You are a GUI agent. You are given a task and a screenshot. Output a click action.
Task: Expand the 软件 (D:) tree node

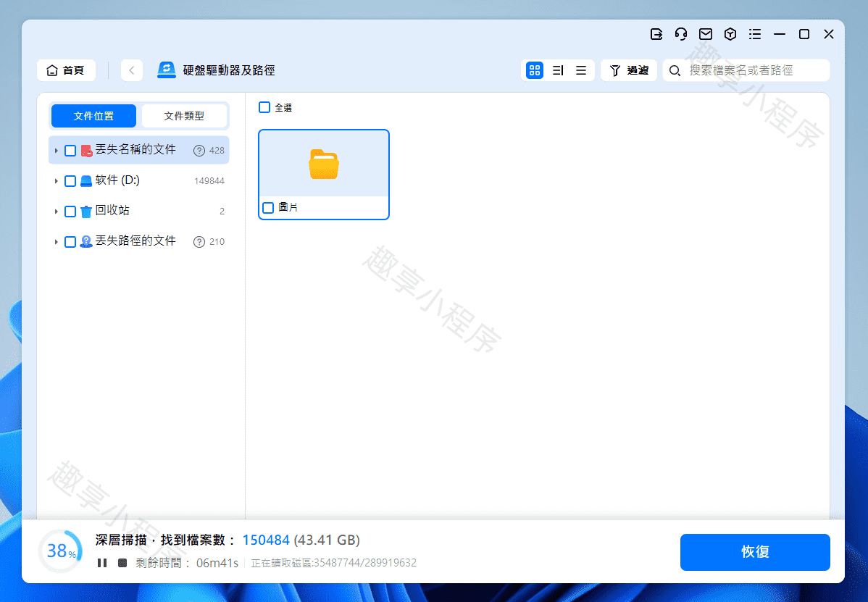point(56,181)
